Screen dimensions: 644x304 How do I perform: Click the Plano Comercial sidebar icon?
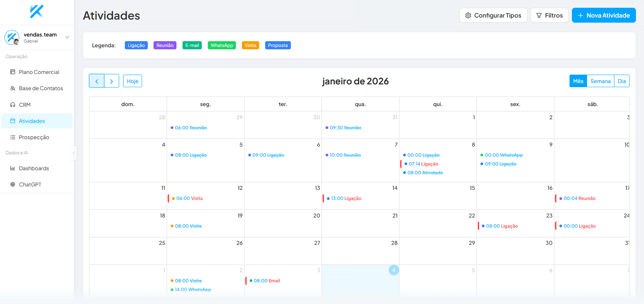13,72
